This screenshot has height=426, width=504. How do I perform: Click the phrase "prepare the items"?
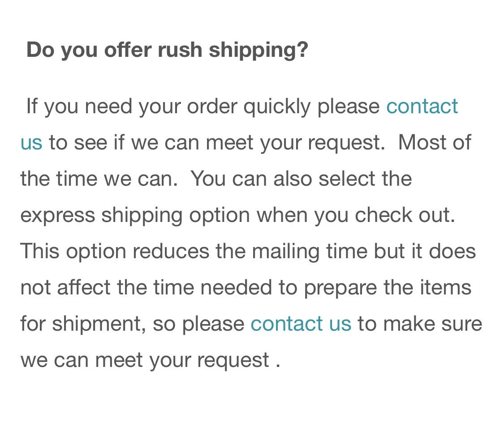click(388, 288)
